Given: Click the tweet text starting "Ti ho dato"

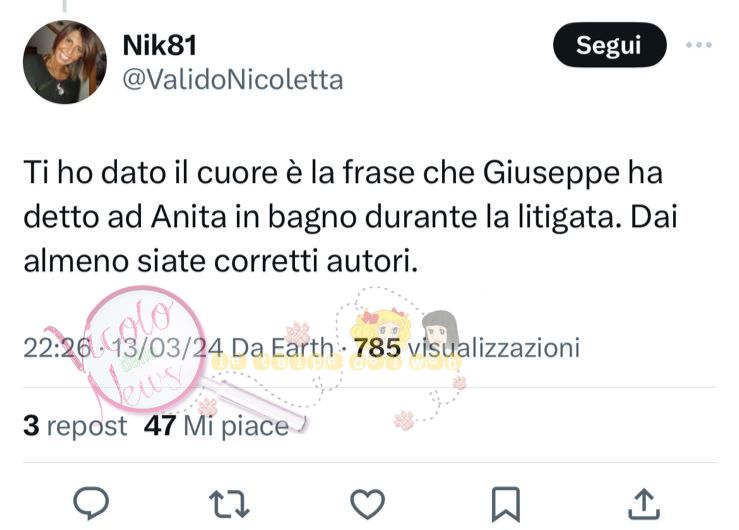Looking at the screenshot, I should click(x=350, y=217).
